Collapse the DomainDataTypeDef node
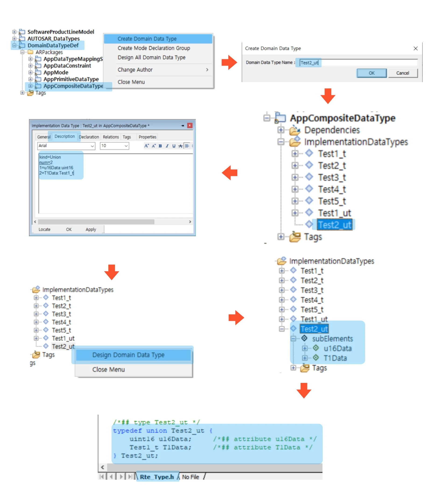 point(14,45)
